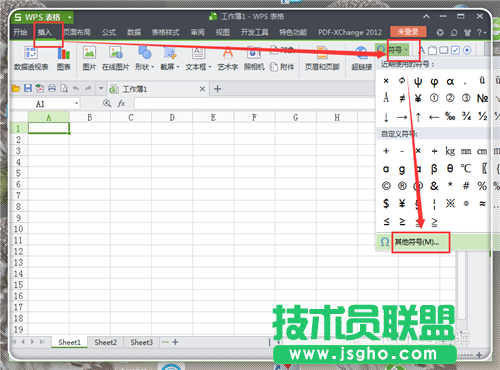500x370 pixels.
Task: Insert the ≠ symbol from recent symbols
Action: pos(402,98)
